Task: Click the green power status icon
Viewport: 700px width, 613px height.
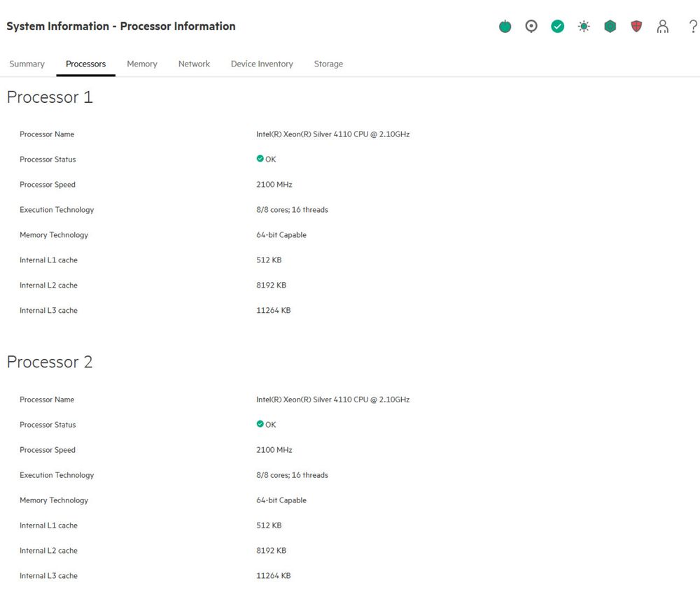Action: tap(505, 27)
